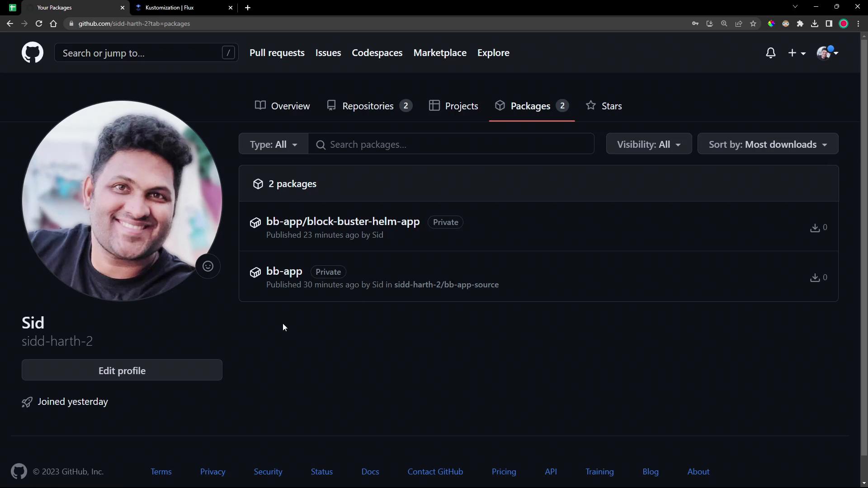The height and width of the screenshot is (488, 868).
Task: Click the Edit profile button
Action: pyautogui.click(x=122, y=370)
